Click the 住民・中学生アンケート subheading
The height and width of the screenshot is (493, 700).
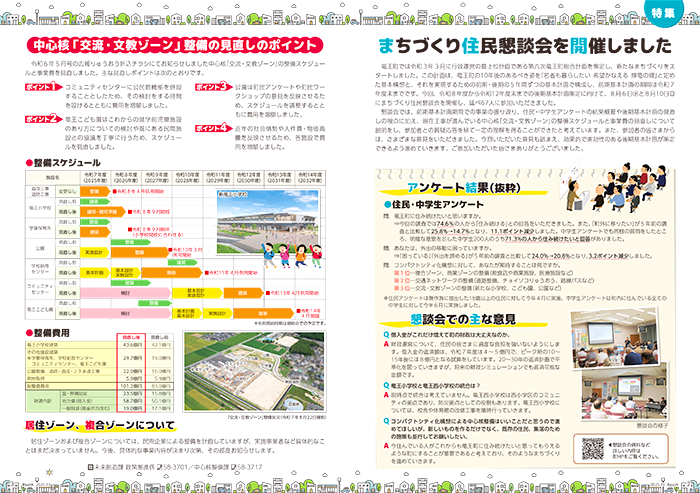coord(433,205)
